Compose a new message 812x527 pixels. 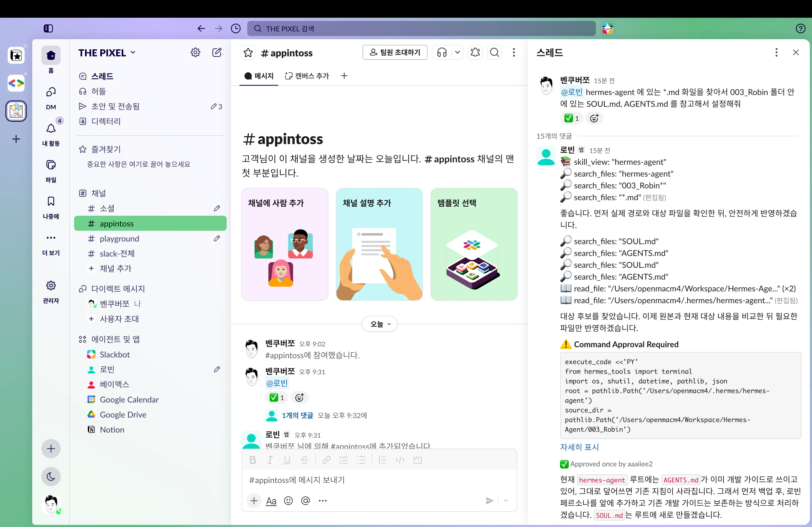pos(217,53)
